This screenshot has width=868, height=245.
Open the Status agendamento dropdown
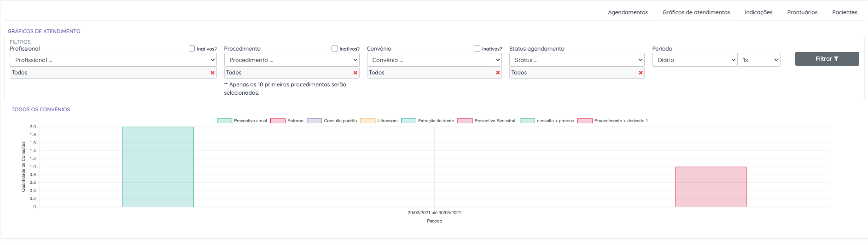pyautogui.click(x=577, y=60)
